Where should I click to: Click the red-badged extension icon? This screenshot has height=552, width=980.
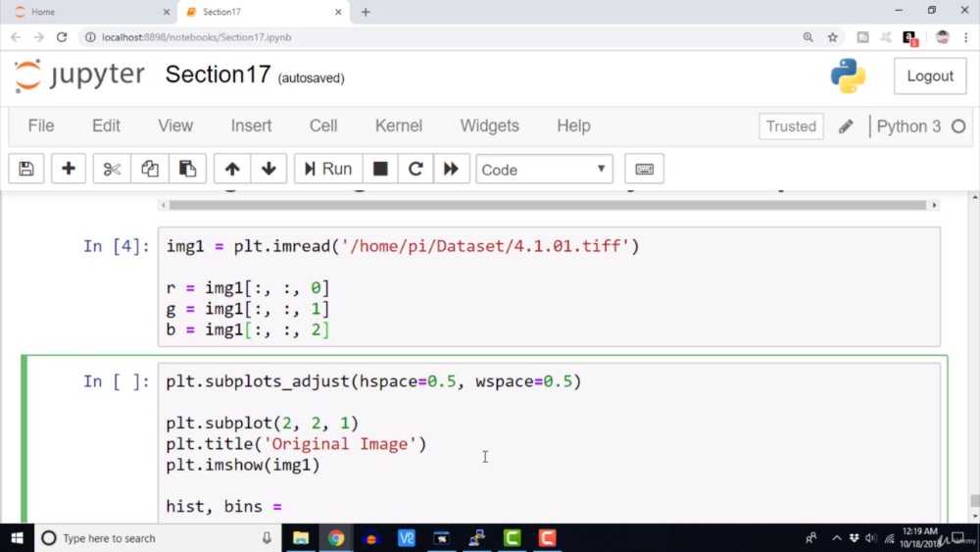tap(910, 38)
